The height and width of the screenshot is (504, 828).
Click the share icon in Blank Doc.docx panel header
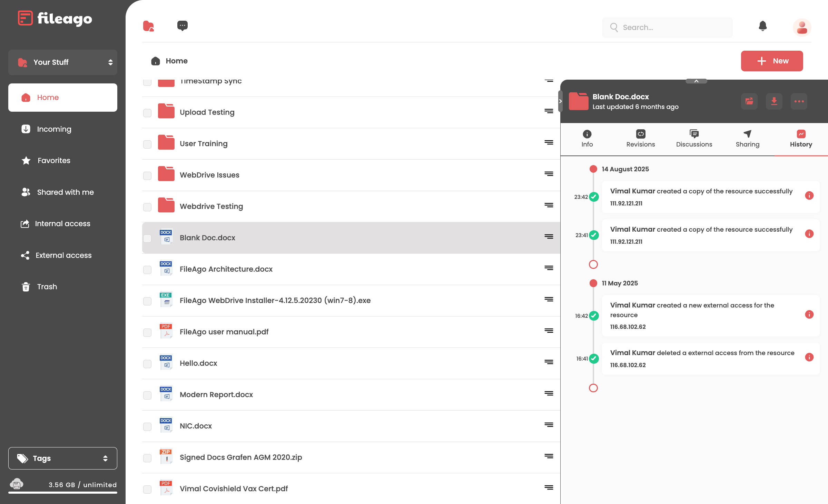[x=749, y=101]
